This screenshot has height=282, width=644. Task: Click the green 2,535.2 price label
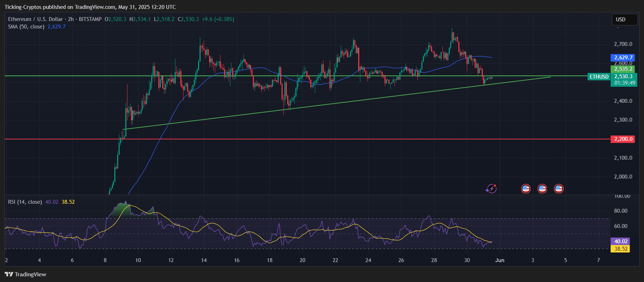click(x=623, y=69)
